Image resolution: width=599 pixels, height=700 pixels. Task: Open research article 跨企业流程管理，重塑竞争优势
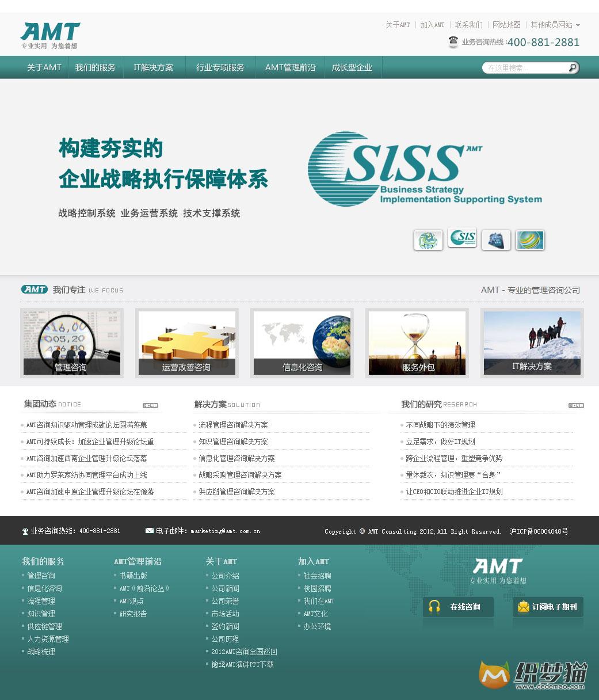pyautogui.click(x=455, y=458)
